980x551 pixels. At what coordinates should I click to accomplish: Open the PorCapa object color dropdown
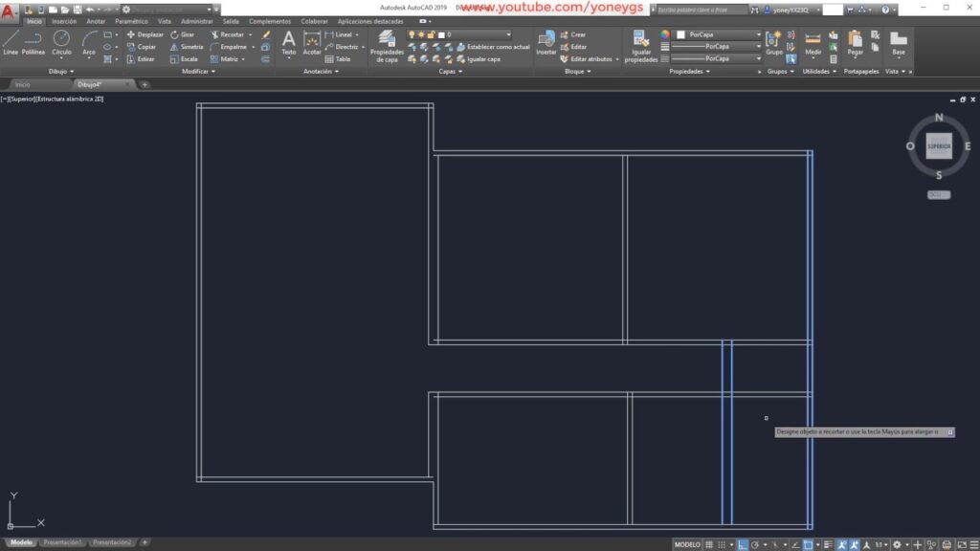tap(718, 34)
